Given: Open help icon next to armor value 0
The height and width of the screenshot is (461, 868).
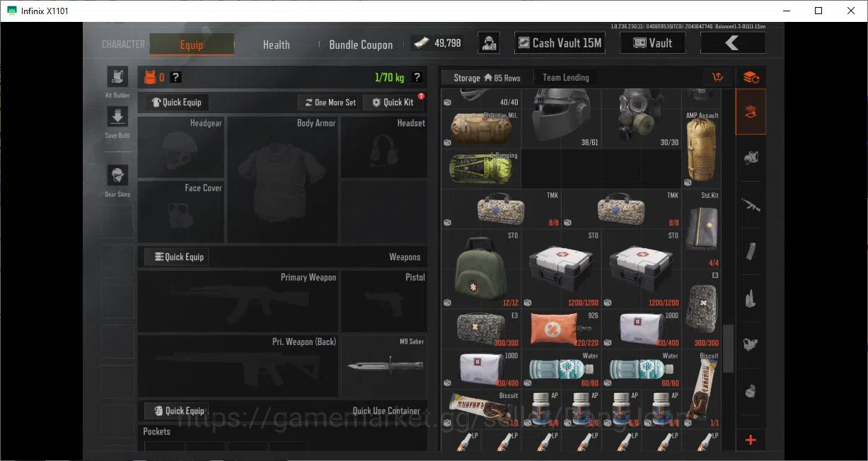Looking at the screenshot, I should (175, 77).
